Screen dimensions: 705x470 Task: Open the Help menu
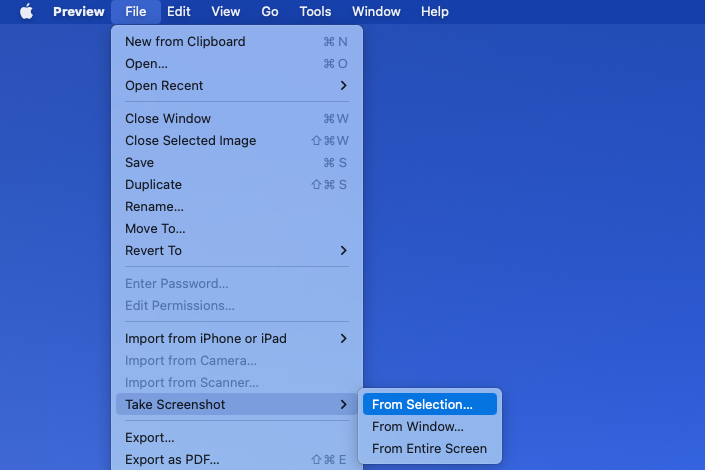(434, 12)
